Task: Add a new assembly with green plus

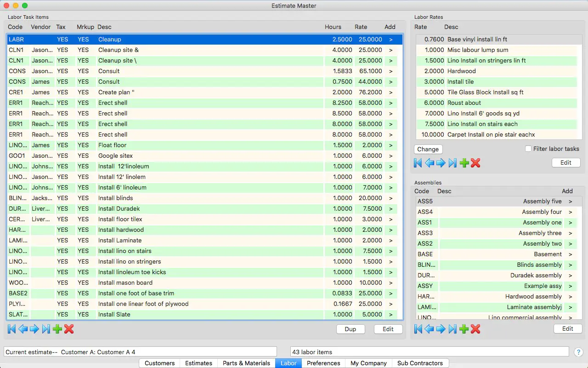Action: click(464, 329)
